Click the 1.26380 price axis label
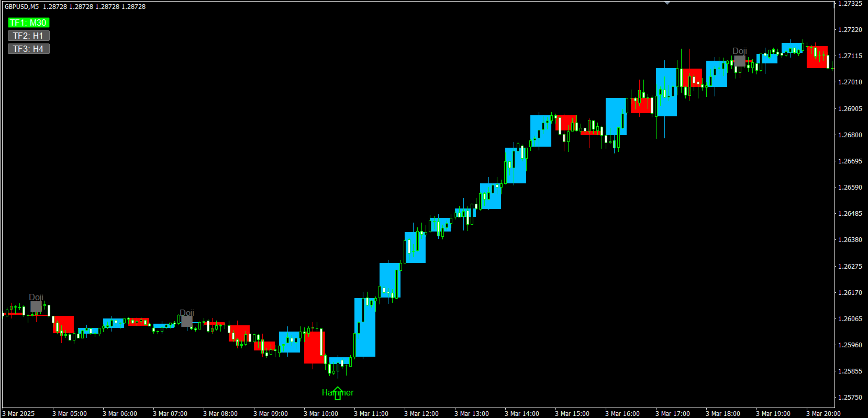 (850, 239)
